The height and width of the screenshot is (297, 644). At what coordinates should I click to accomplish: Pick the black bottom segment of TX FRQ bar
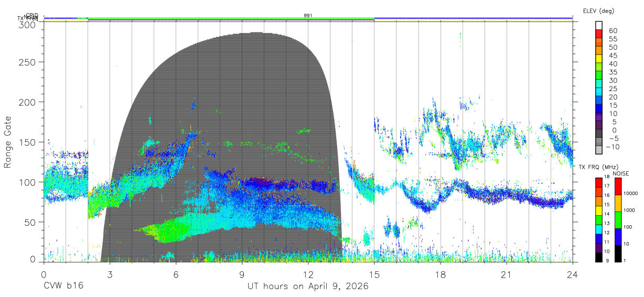(599, 256)
